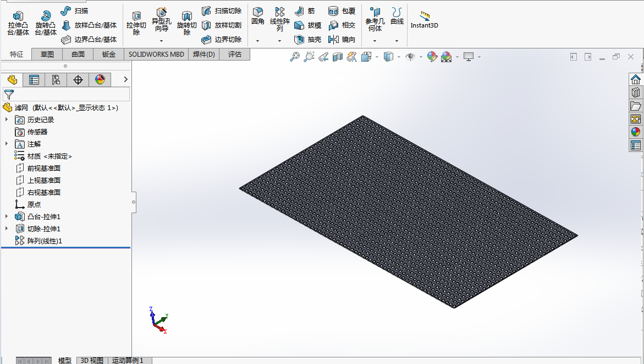
Task: Select the Fillet (圆角) tool
Action: click(258, 17)
